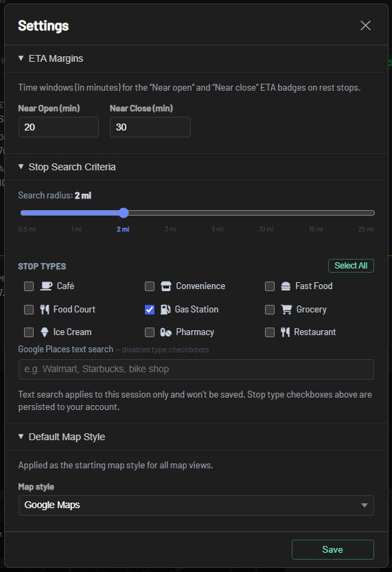Enable the Restaurant checkbox
Screen dimensions: 392x572
[270, 332]
